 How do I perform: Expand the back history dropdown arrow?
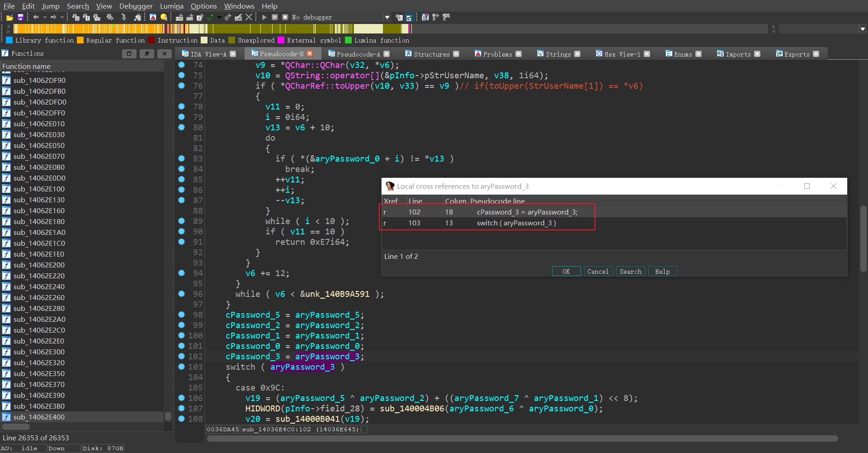click(x=45, y=17)
